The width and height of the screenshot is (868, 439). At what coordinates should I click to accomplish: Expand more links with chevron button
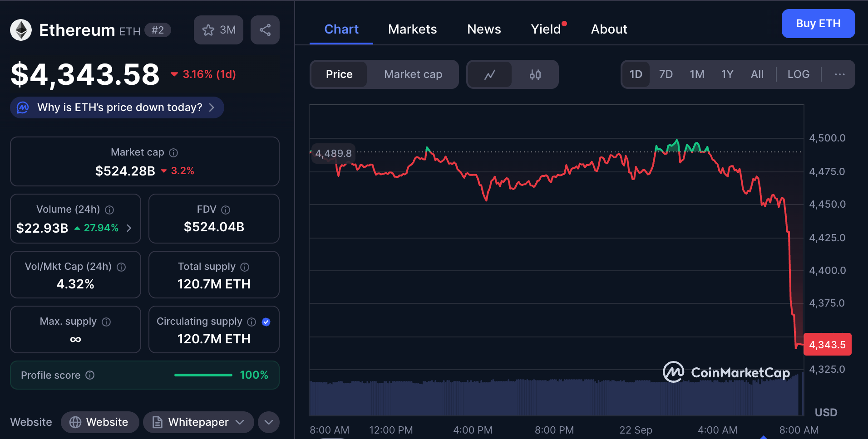coord(269,422)
